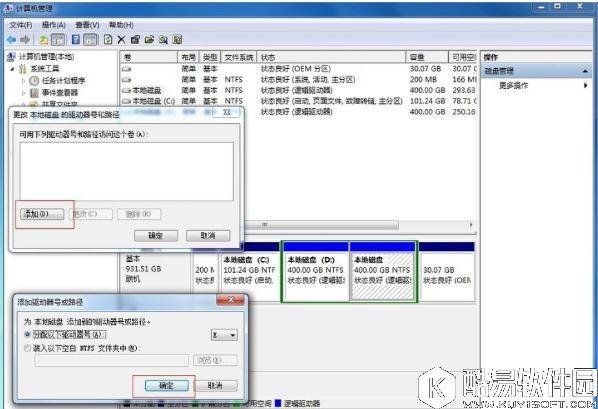
Task: Collapse the 磁盘管理 section in the action pane
Action: coord(585,71)
